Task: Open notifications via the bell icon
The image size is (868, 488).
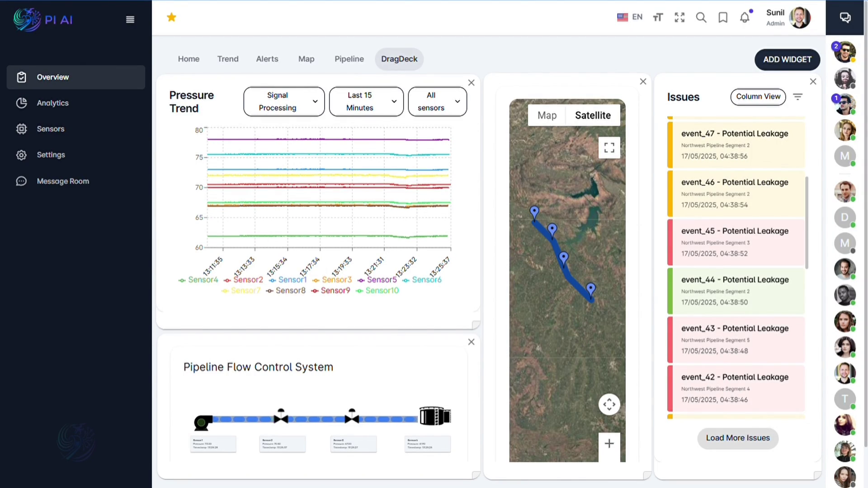Action: coord(745,17)
